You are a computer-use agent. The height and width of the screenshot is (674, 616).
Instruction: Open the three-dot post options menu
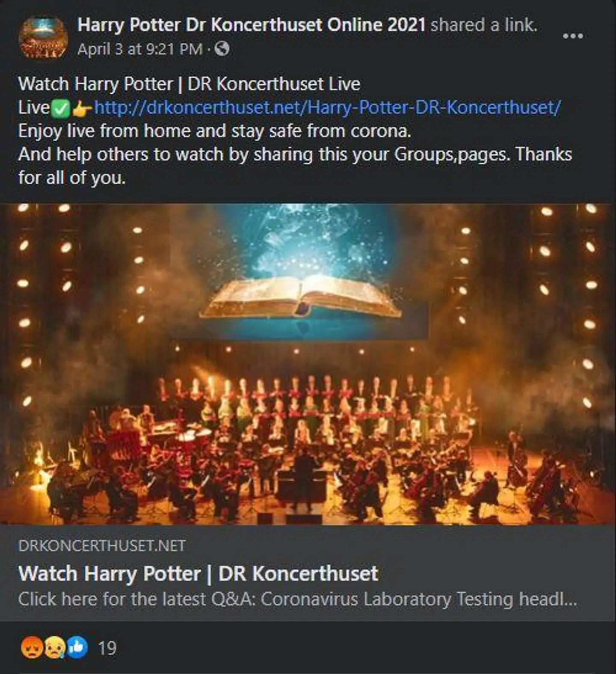(573, 36)
